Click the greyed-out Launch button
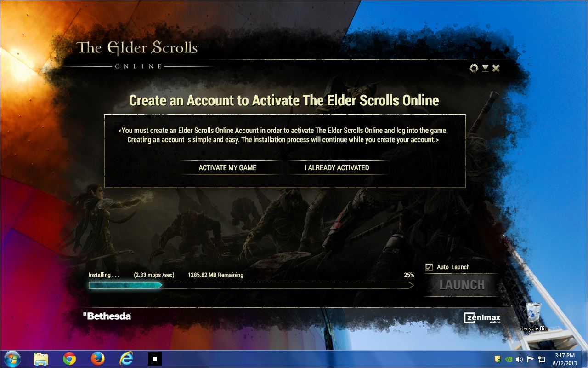Viewport: 588px width, 368px height. tap(462, 285)
